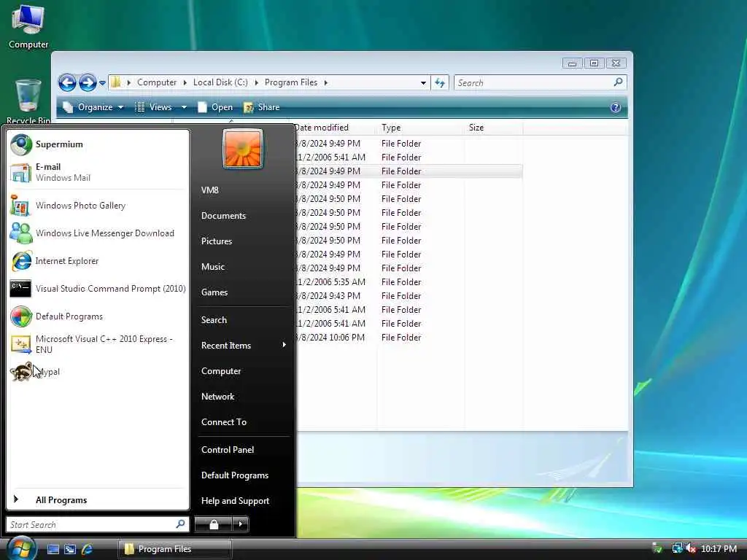Viewport: 747px width, 560px height.
Task: Select row dated 11/2/2006 5:35 AM
Action: click(409, 282)
